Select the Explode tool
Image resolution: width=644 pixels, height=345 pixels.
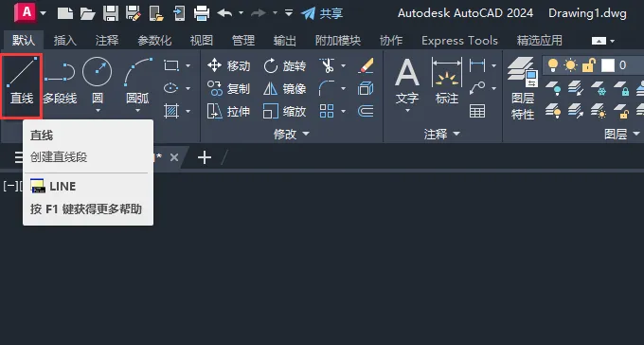click(366, 88)
